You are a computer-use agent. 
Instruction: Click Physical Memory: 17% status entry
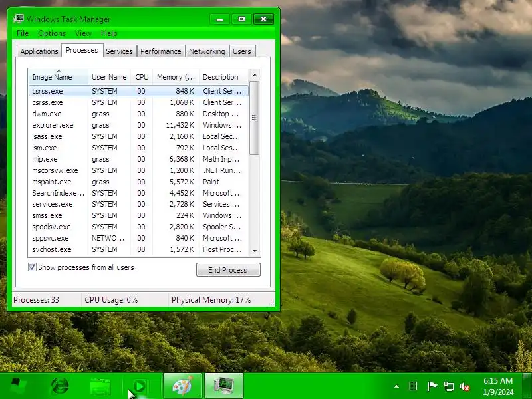(211, 300)
